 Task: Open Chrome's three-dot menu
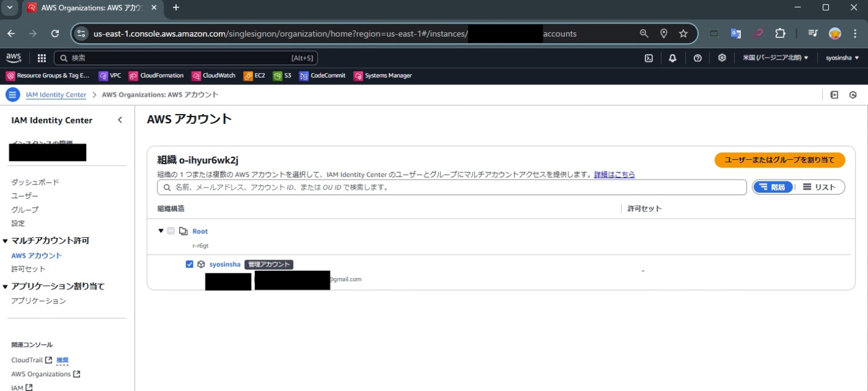tap(855, 33)
